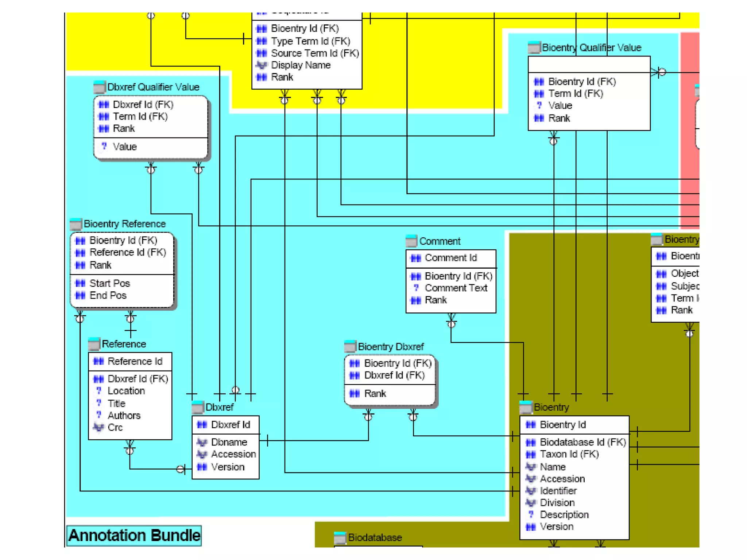Select the Bioentry table icon
The image size is (747, 560).
tap(526, 407)
